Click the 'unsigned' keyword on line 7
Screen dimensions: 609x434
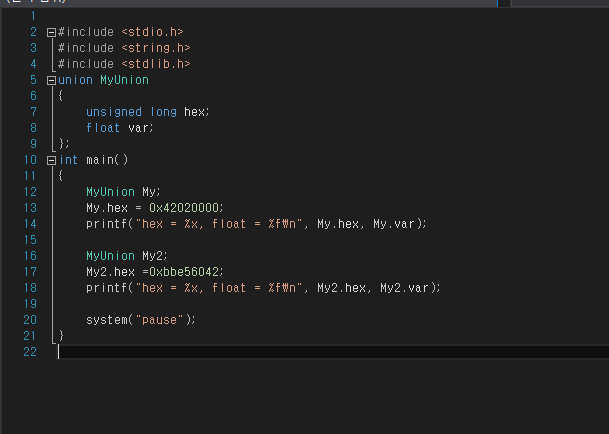click(114, 112)
